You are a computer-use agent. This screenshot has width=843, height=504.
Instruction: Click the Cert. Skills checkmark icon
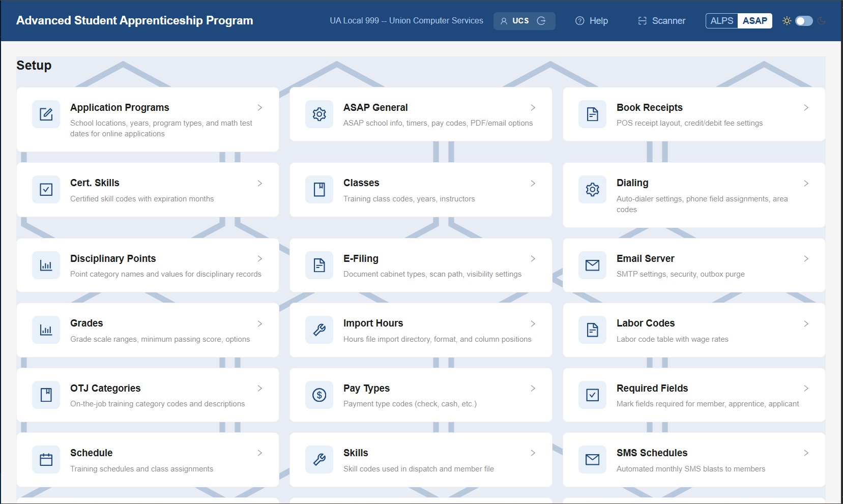point(46,190)
